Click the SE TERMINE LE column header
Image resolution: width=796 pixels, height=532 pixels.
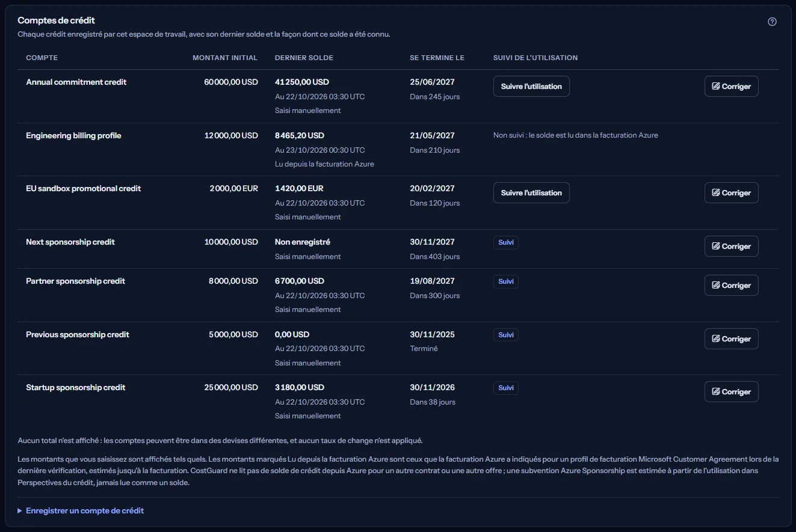[437, 58]
